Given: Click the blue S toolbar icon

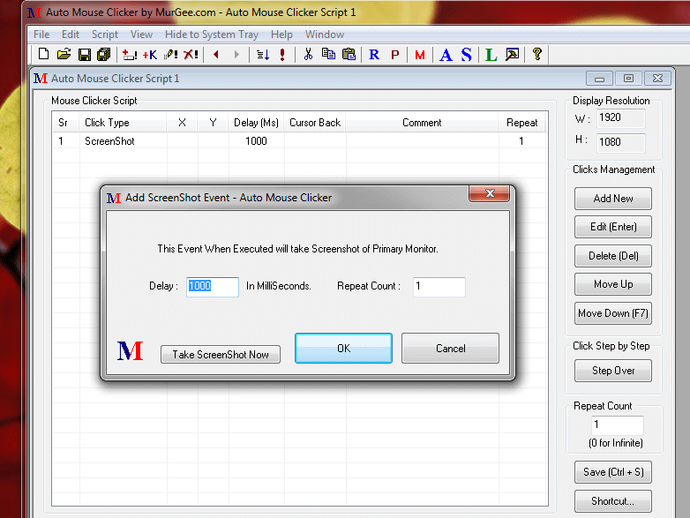Looking at the screenshot, I should point(466,55).
